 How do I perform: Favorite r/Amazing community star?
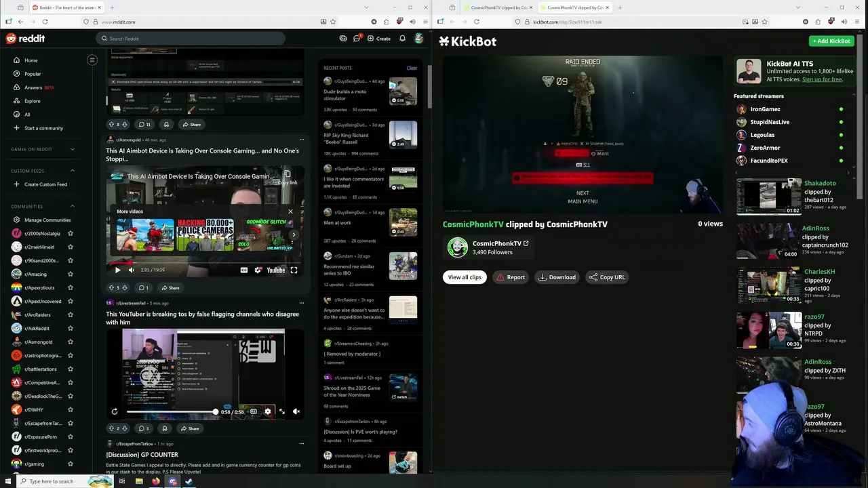pyautogui.click(x=70, y=274)
